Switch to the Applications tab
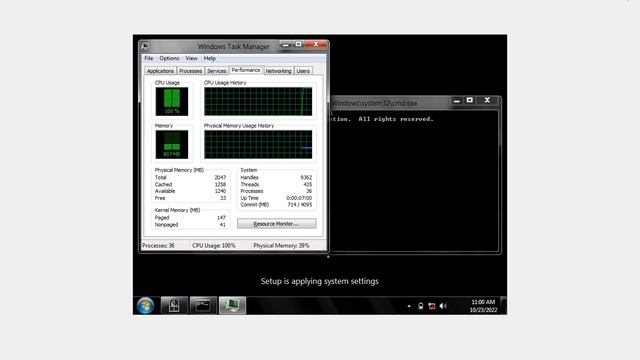640x360 pixels. point(160,71)
